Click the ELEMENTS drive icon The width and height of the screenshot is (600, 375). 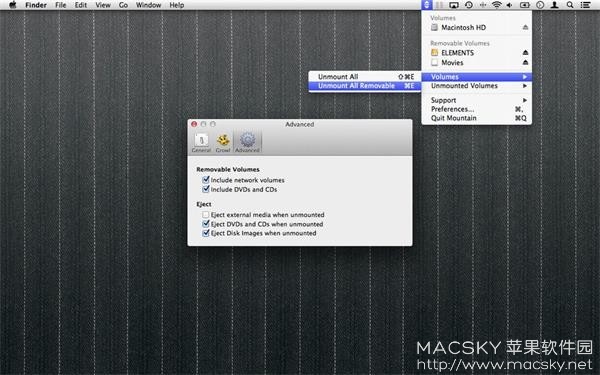[x=434, y=52]
